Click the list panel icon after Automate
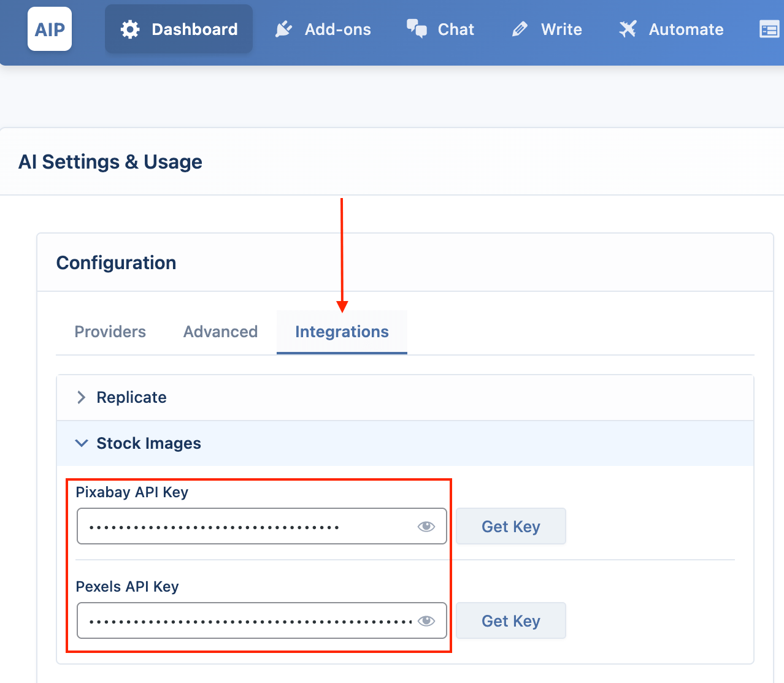This screenshot has height=683, width=784. pos(769,29)
